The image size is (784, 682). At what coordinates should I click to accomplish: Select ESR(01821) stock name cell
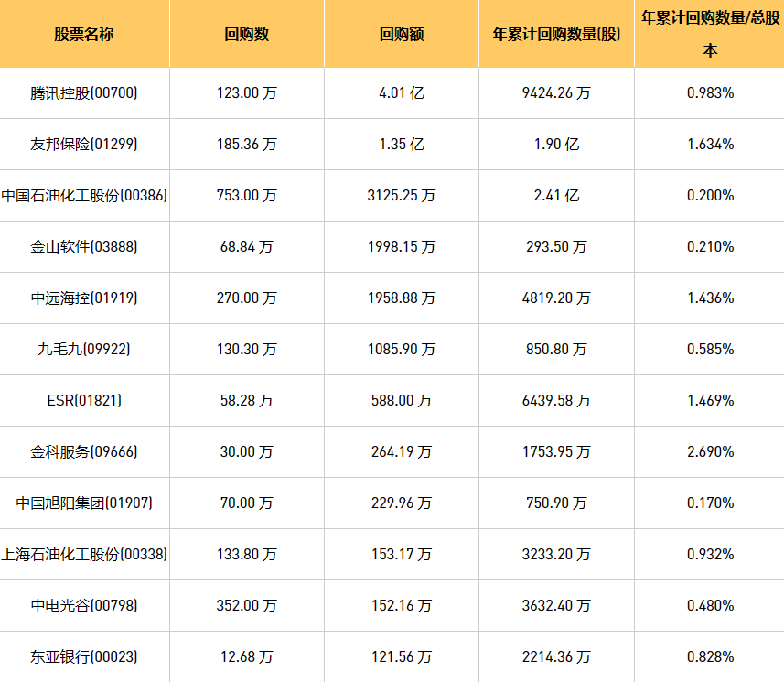tap(84, 400)
